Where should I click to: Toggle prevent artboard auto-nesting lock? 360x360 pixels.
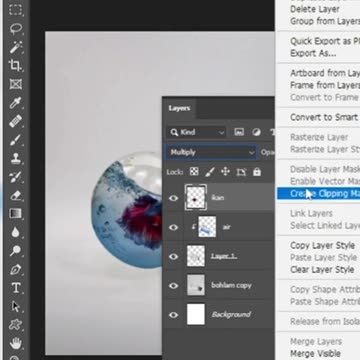coord(241,172)
